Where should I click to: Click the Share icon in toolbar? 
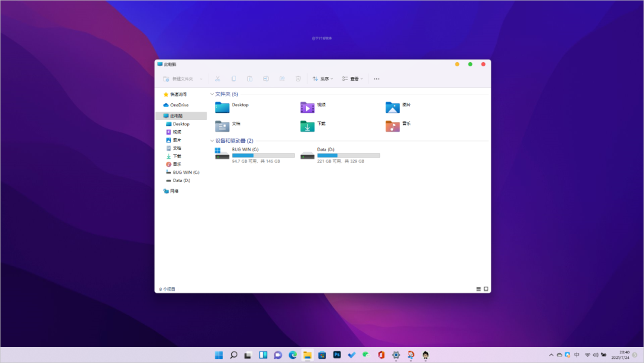tap(282, 79)
